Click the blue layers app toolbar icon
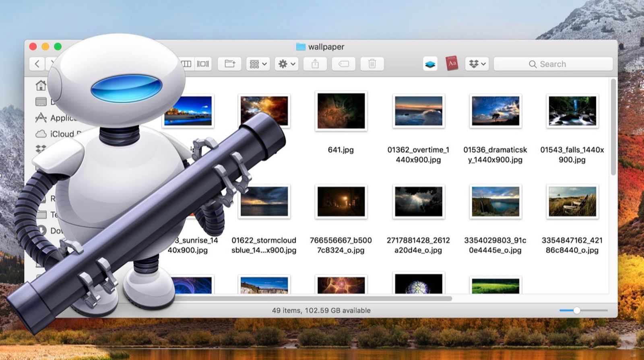Viewport: 644px width, 360px height. pyautogui.click(x=430, y=64)
